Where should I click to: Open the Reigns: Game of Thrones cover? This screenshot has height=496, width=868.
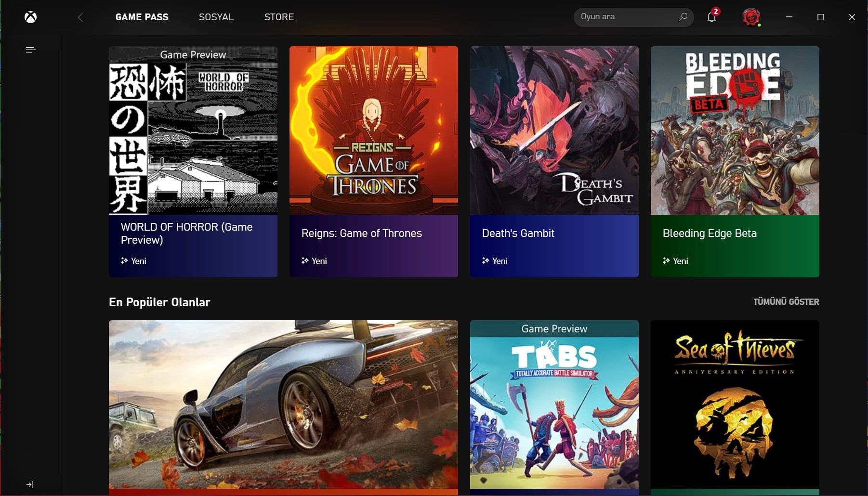374,131
